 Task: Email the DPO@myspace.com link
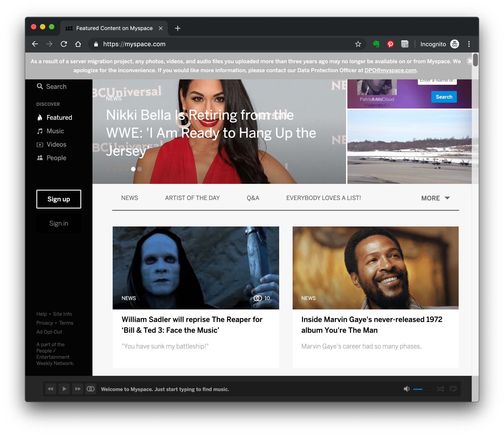click(390, 70)
